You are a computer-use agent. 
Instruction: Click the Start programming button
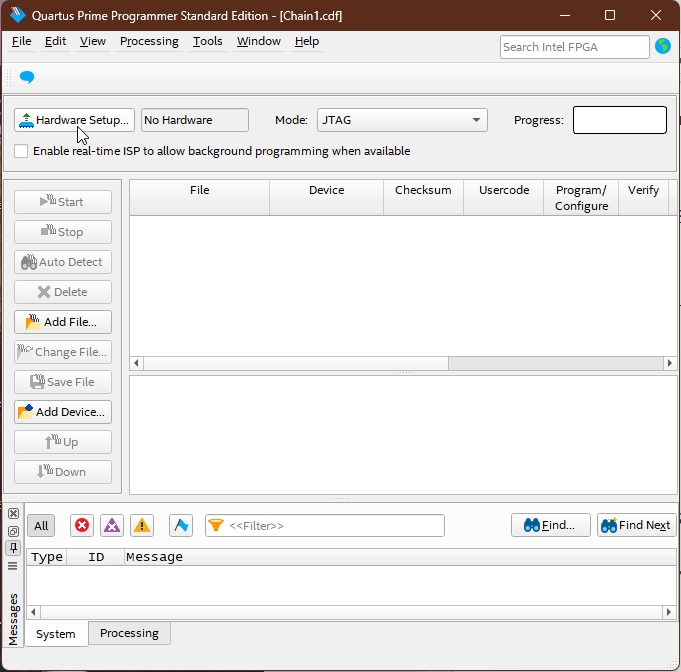pos(63,202)
